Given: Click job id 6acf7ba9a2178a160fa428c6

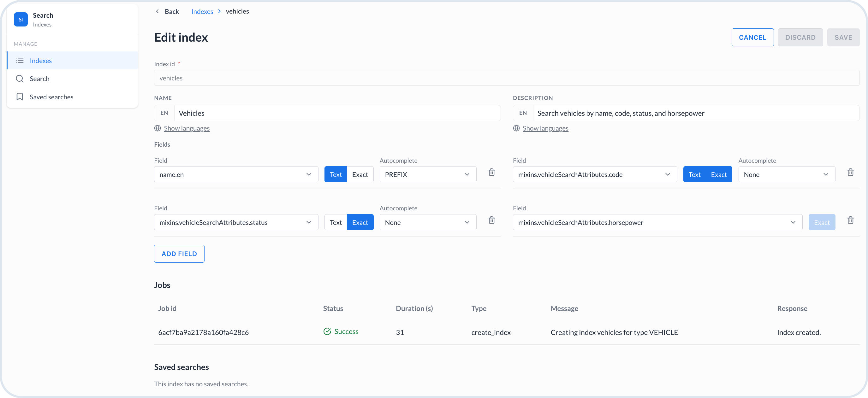Looking at the screenshot, I should [204, 332].
